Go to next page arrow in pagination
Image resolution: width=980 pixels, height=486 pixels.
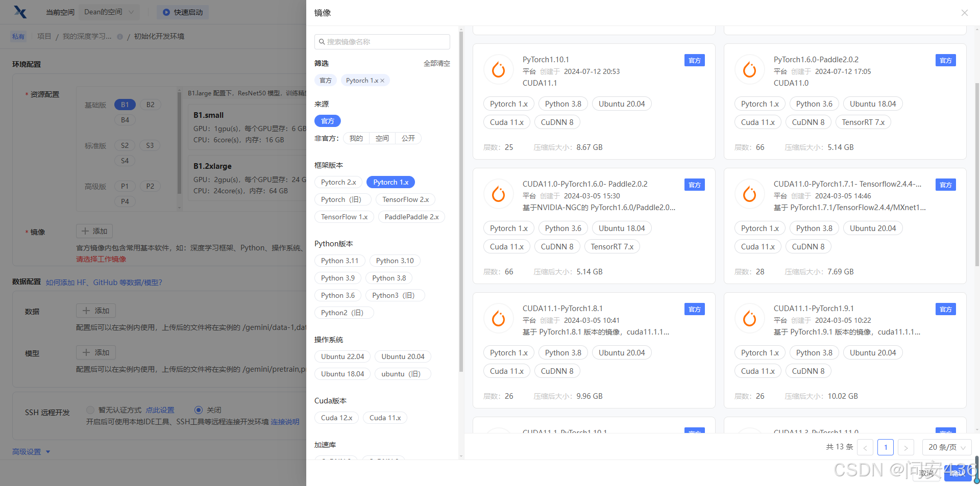906,447
